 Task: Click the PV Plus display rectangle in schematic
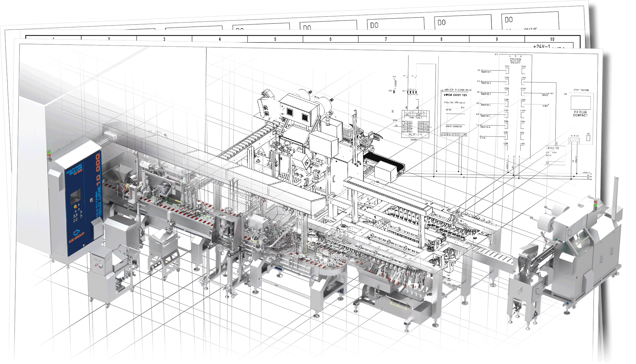pos(581,103)
